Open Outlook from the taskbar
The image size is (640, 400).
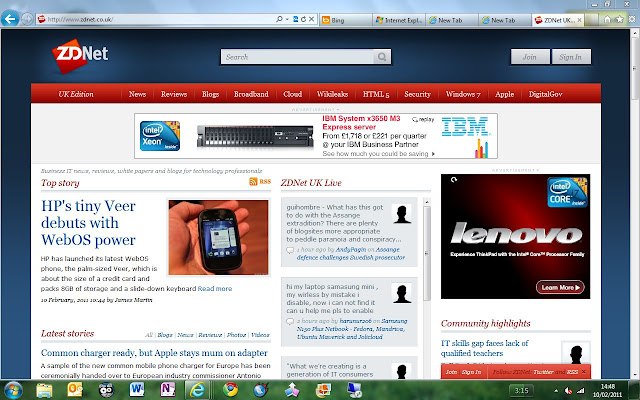tap(75, 390)
